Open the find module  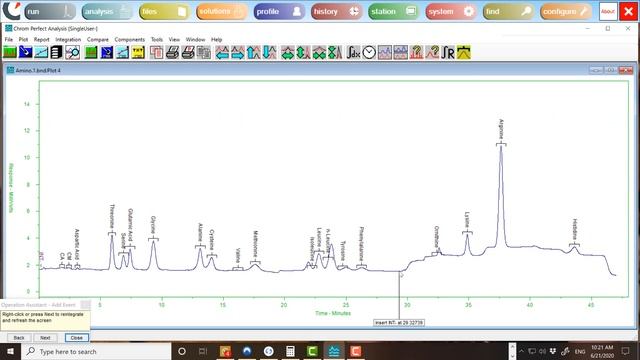pos(508,11)
